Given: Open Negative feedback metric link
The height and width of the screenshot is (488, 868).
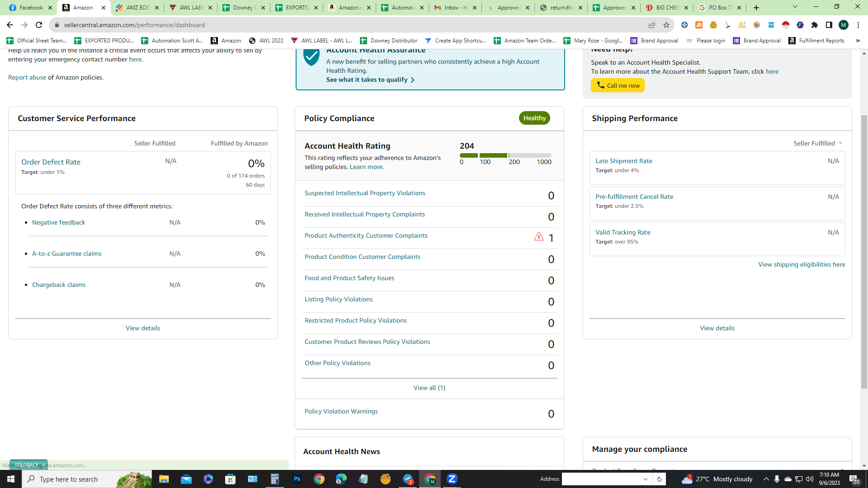Looking at the screenshot, I should pyautogui.click(x=58, y=223).
